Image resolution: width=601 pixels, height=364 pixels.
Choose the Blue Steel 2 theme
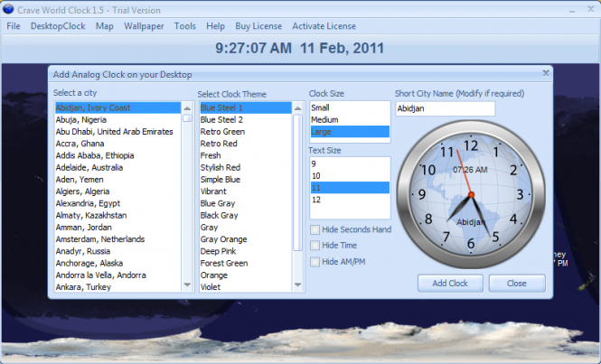(245, 119)
